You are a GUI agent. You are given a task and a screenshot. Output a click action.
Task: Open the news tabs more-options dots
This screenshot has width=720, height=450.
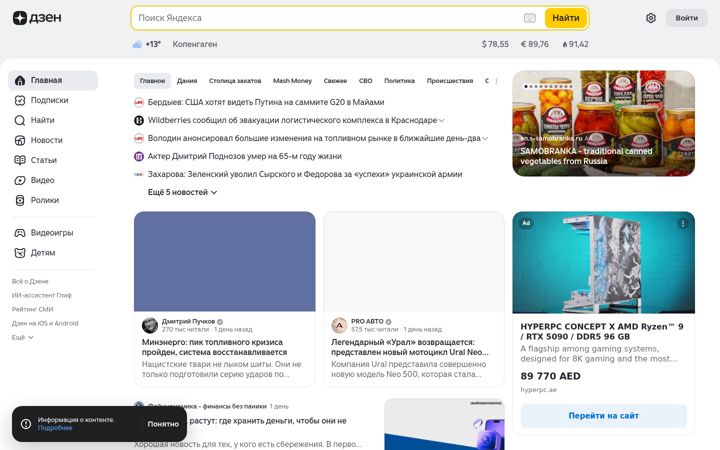pos(496,81)
